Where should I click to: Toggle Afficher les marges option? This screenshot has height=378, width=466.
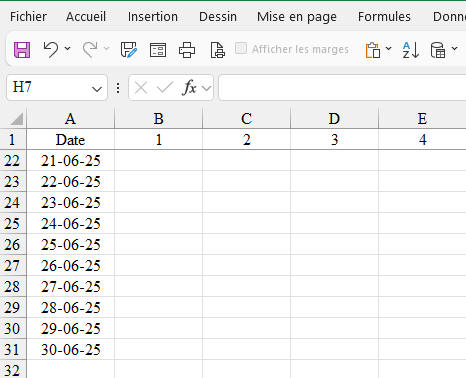pyautogui.click(x=292, y=49)
